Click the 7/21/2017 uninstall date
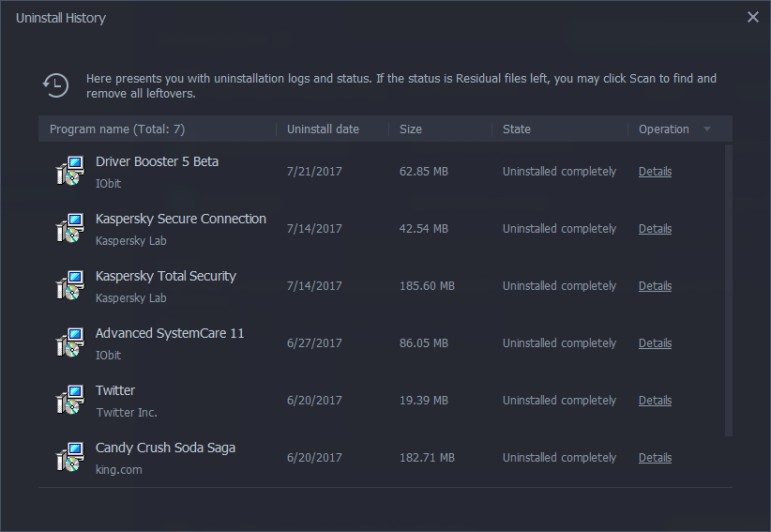Image resolution: width=771 pixels, height=532 pixels. click(314, 172)
